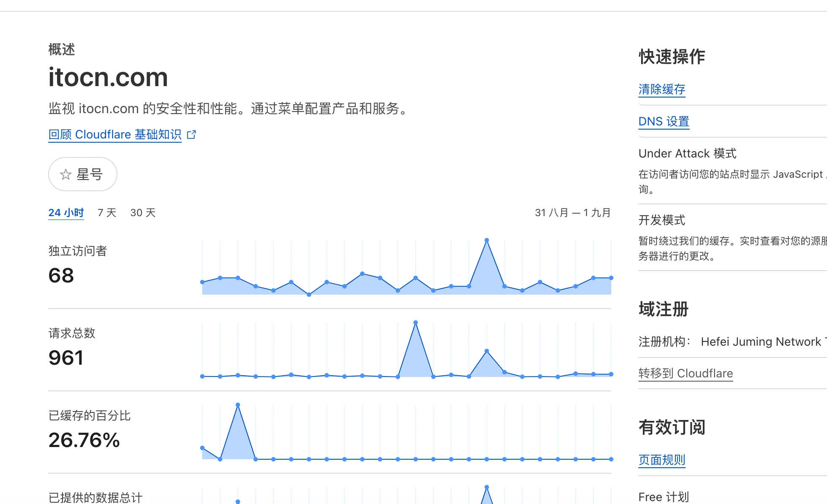The height and width of the screenshot is (504, 827).
Task: Open the 清除缓存 quick action link
Action: pyautogui.click(x=662, y=89)
